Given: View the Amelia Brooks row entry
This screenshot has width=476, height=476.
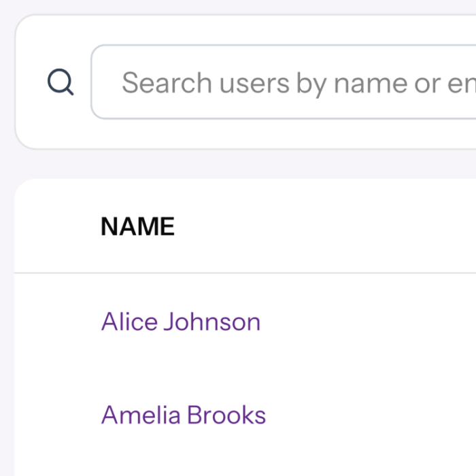Looking at the screenshot, I should 184,415.
